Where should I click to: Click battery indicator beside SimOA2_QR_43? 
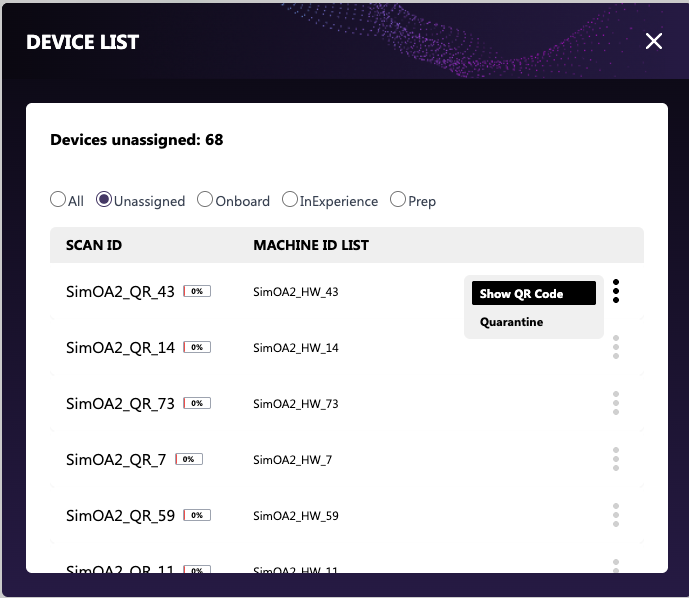(197, 292)
